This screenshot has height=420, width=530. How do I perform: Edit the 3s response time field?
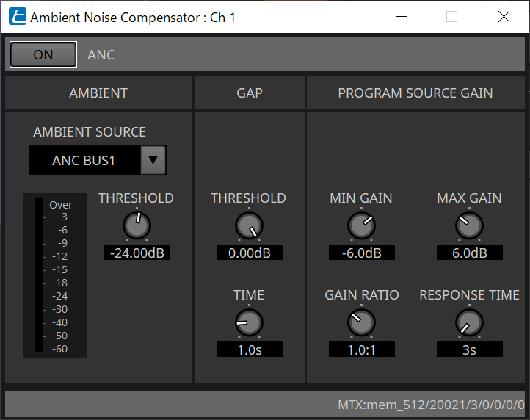pos(469,350)
